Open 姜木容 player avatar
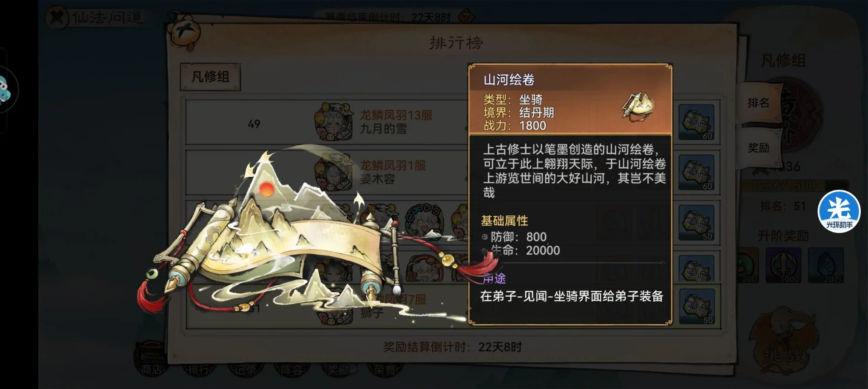Image resolution: width=868 pixels, height=389 pixels. (x=334, y=172)
